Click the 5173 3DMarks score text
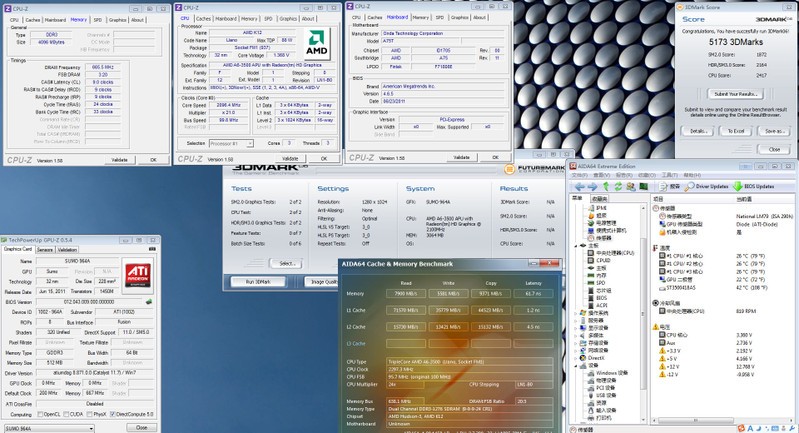Viewport: 799px width, 433px height. click(735, 42)
